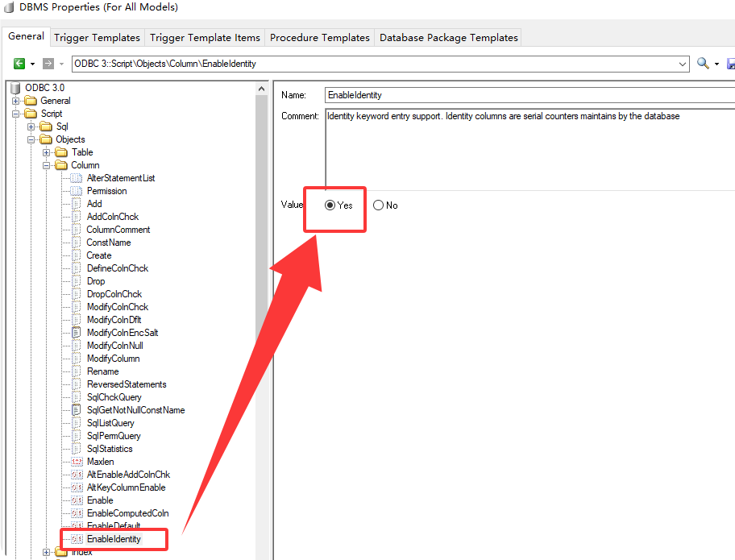Click the gray forward navigation arrow
The width and height of the screenshot is (735, 560).
tap(48, 64)
